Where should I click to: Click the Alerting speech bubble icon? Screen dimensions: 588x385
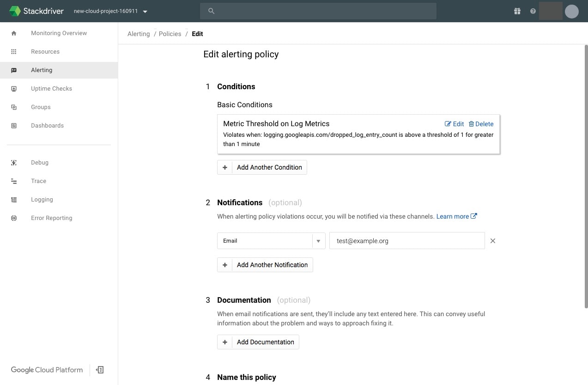pos(14,70)
